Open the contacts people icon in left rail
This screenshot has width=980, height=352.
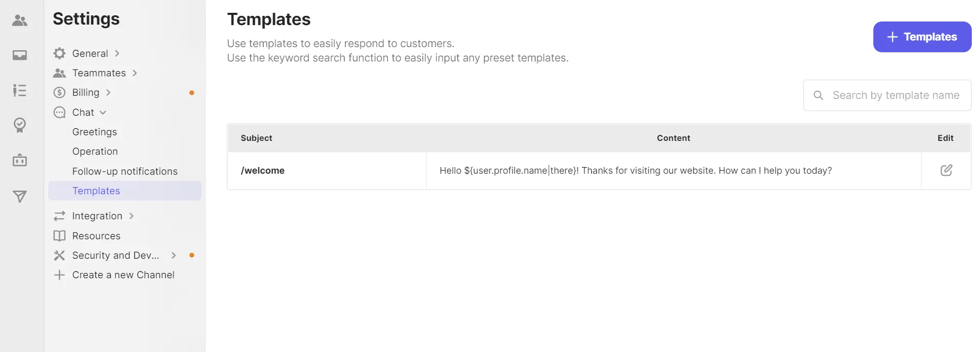19,20
